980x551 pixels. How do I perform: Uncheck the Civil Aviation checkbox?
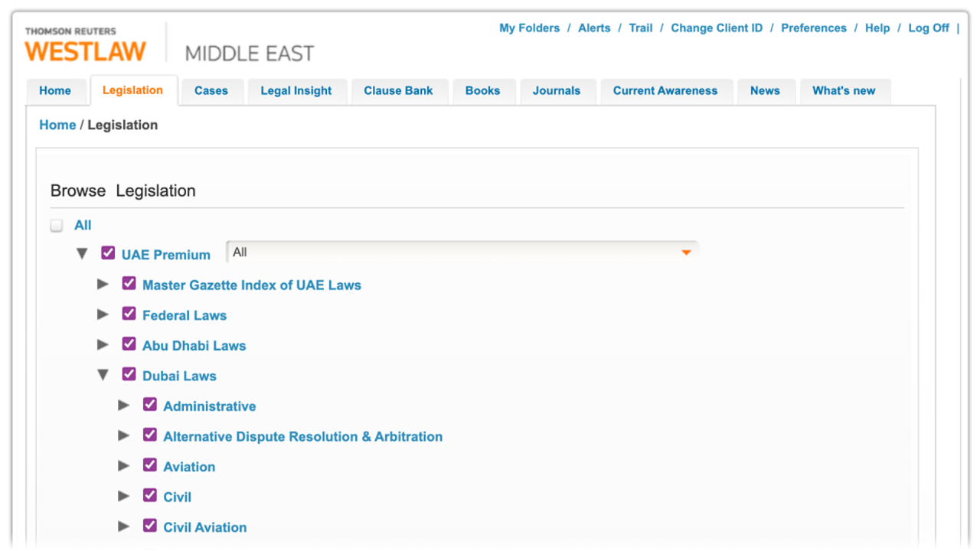[x=150, y=526]
